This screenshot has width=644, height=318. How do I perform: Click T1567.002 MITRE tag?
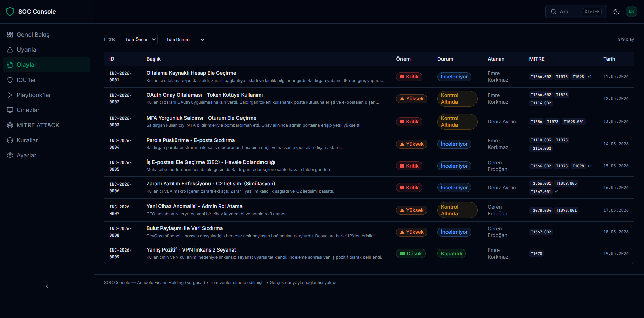541,232
